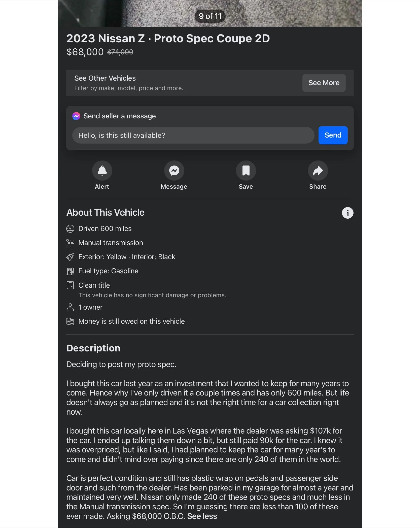Tap the 9 of 11 photo counter
Image resolution: width=420 pixels, height=528 pixels.
(210, 16)
